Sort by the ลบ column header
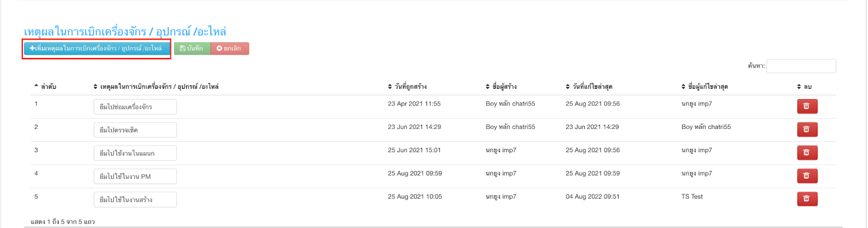The height and width of the screenshot is (228, 868). (x=805, y=87)
